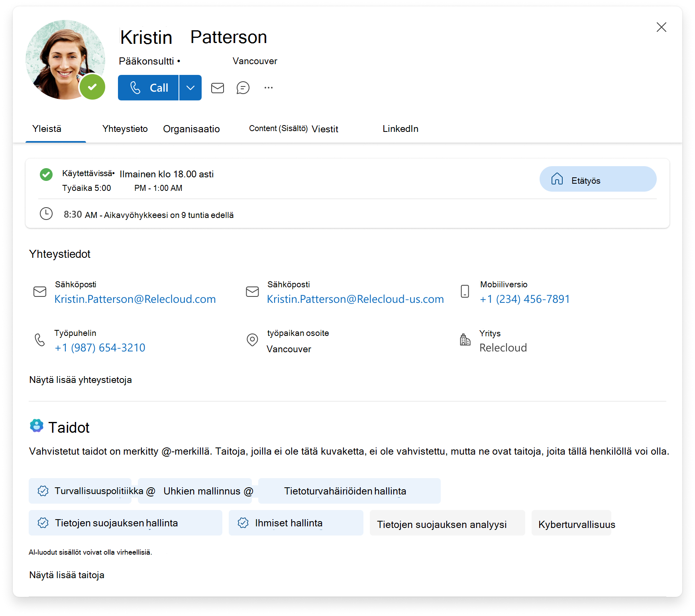Click the envelope icon beside Relecloud.com email
This screenshot has width=695, height=616.
40,292
